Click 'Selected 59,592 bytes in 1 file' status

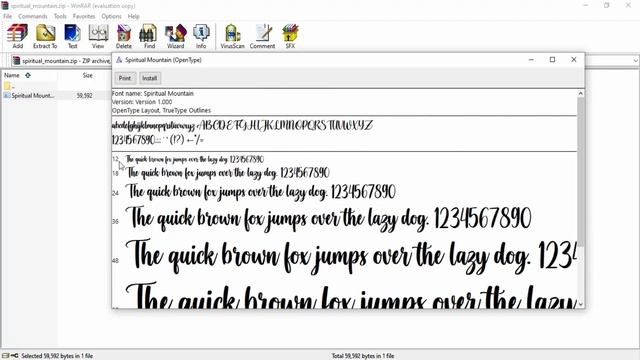pyautogui.click(x=57, y=356)
